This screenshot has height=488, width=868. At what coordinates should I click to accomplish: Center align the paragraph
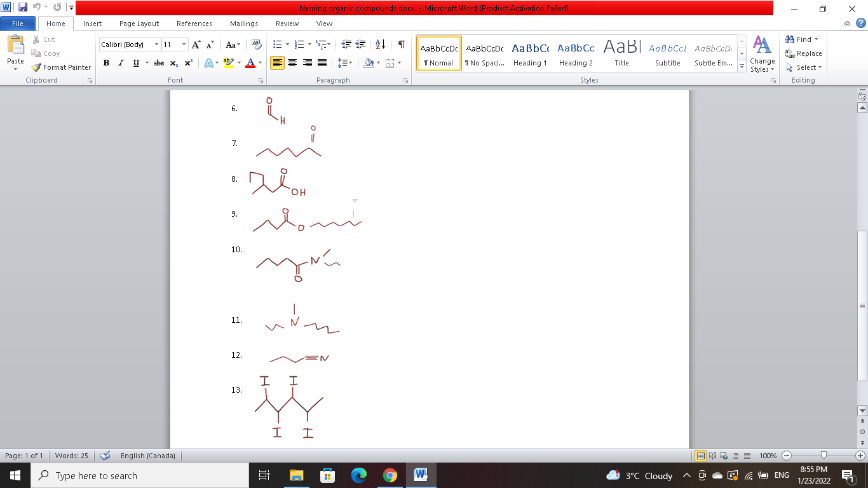(x=292, y=63)
